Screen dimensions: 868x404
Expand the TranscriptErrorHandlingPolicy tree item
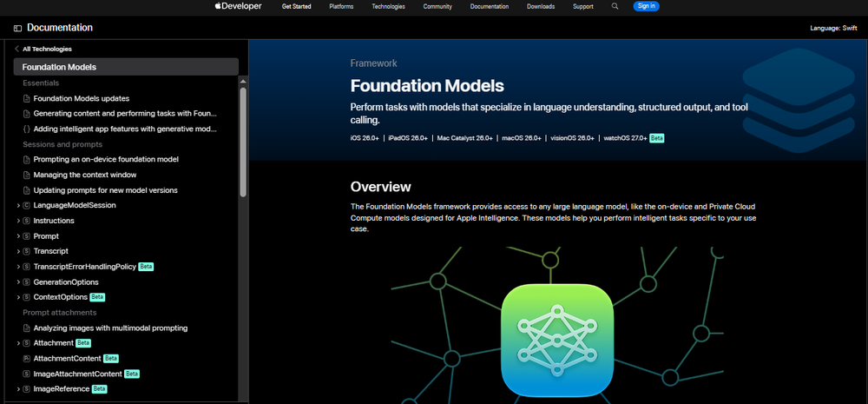click(x=18, y=267)
